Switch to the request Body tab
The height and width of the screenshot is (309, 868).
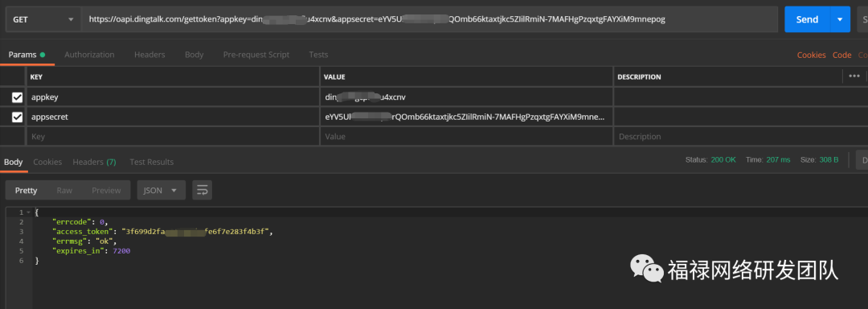194,55
